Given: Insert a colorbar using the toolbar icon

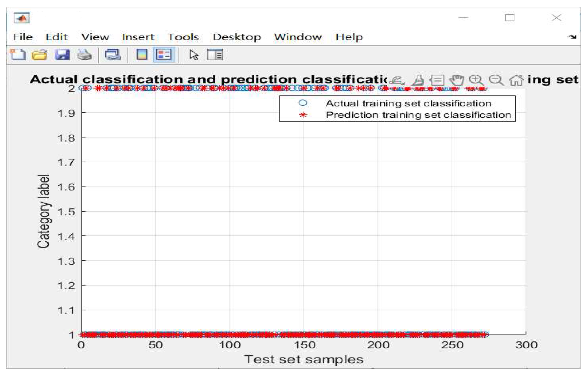Looking at the screenshot, I should click(x=142, y=55).
